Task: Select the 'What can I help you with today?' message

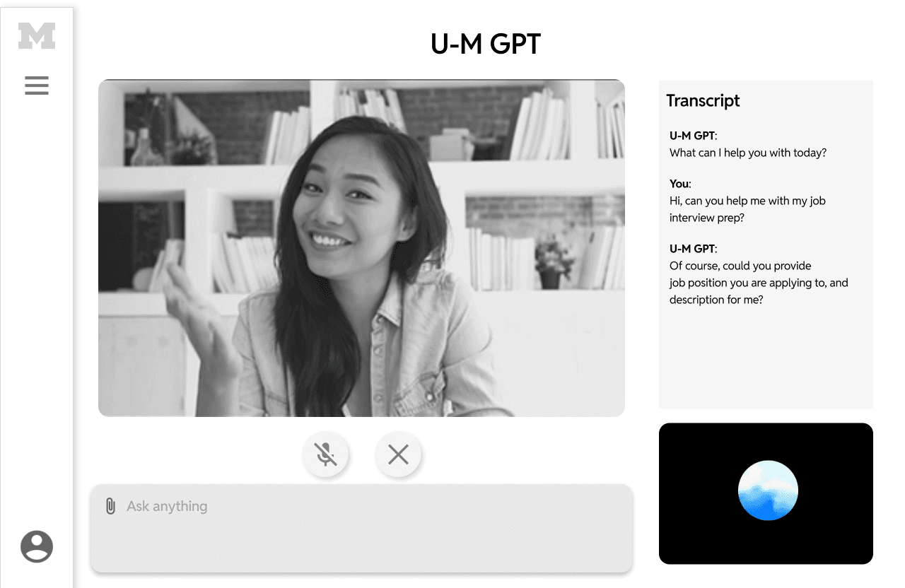Action: [x=748, y=153]
